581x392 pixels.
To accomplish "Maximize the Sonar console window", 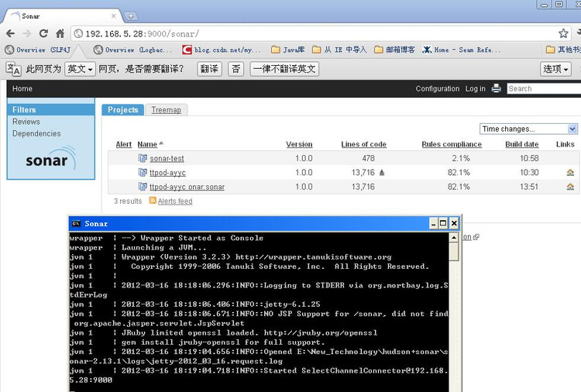I will (443, 223).
